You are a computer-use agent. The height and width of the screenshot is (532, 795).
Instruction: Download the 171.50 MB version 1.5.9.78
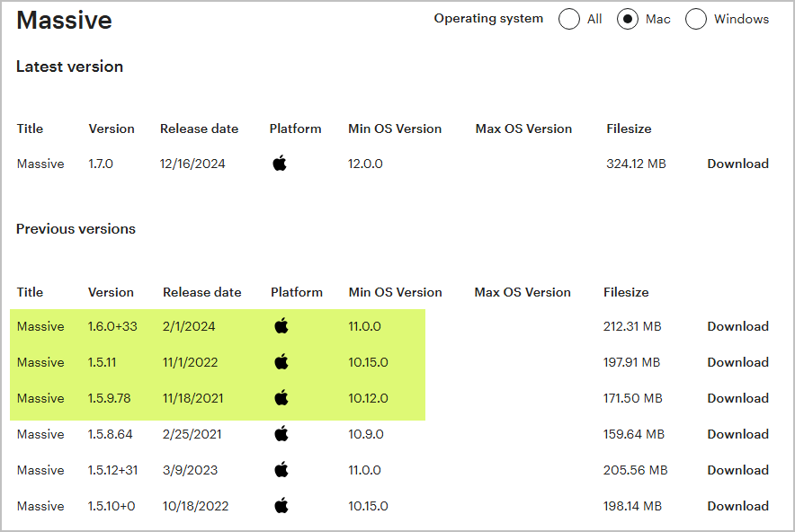click(737, 398)
